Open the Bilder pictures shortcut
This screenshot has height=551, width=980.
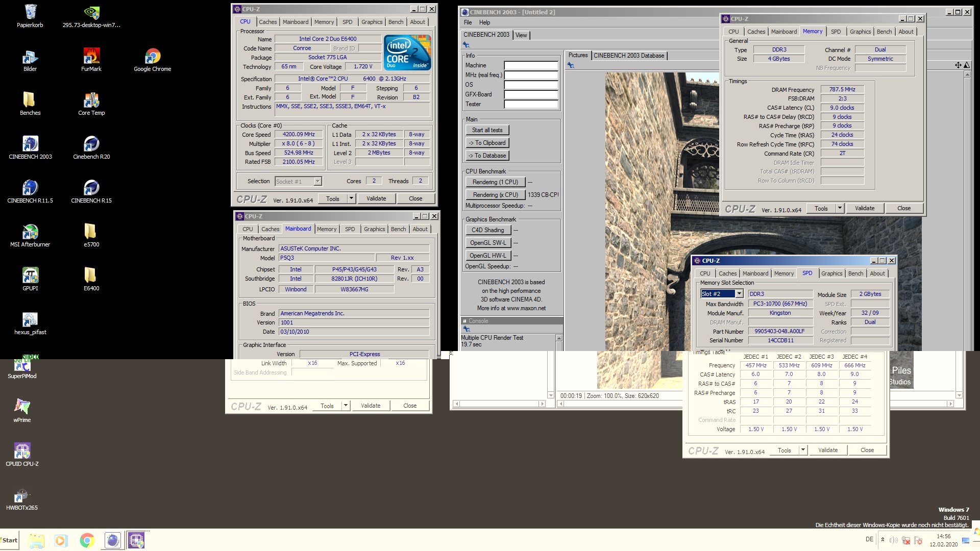coord(30,60)
